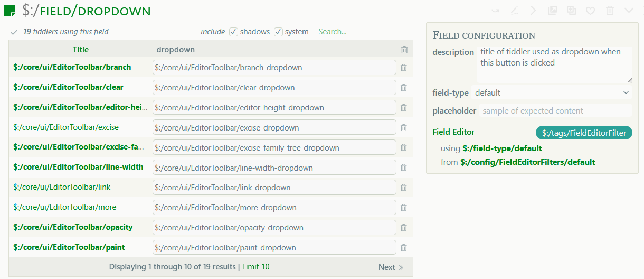Open the field-type dropdown
This screenshot has height=279, width=644.
(552, 92)
